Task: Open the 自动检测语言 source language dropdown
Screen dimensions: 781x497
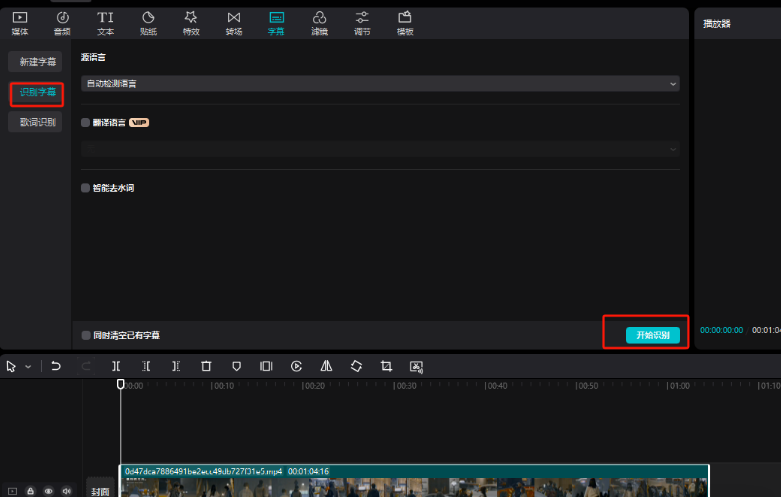Action: [379, 84]
